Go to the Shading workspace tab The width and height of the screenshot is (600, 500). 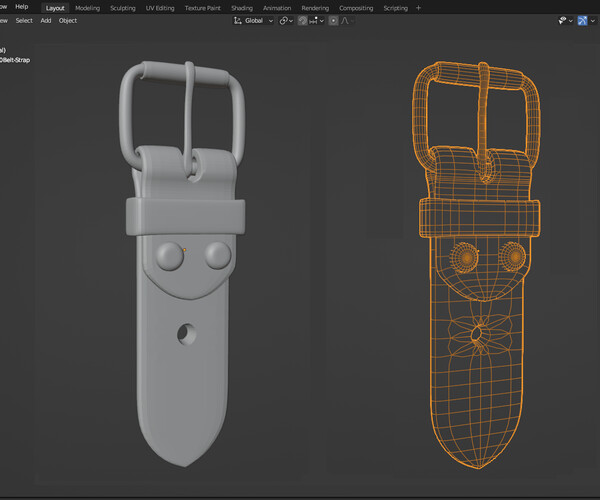point(242,8)
